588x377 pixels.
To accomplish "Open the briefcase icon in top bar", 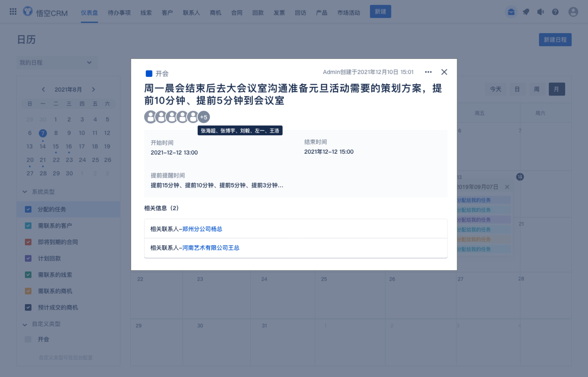I will click(511, 12).
